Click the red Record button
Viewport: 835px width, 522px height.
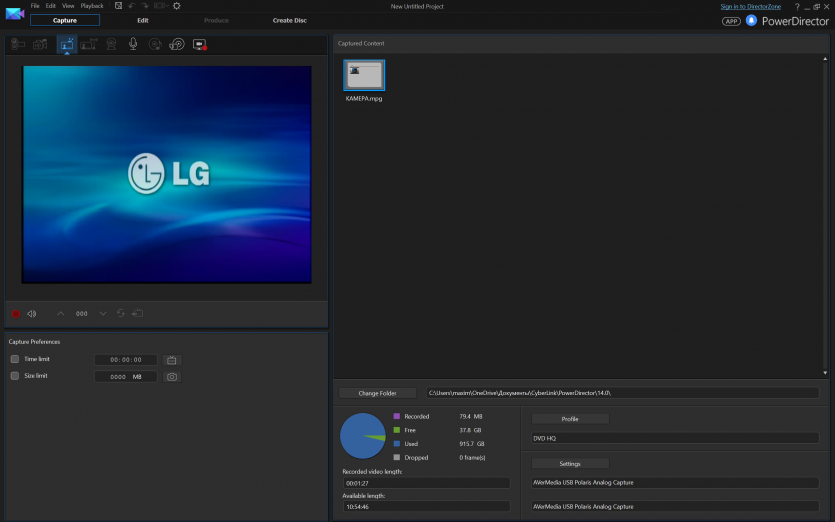pyautogui.click(x=15, y=313)
